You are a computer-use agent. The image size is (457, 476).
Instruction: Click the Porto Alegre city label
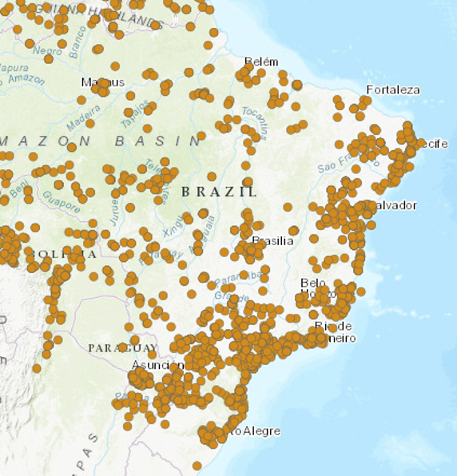pos(254,431)
